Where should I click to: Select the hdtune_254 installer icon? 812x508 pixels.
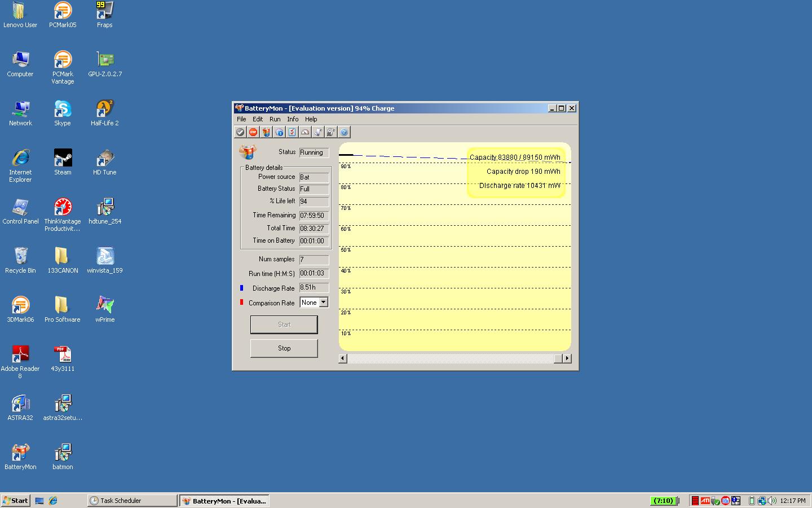105,212
